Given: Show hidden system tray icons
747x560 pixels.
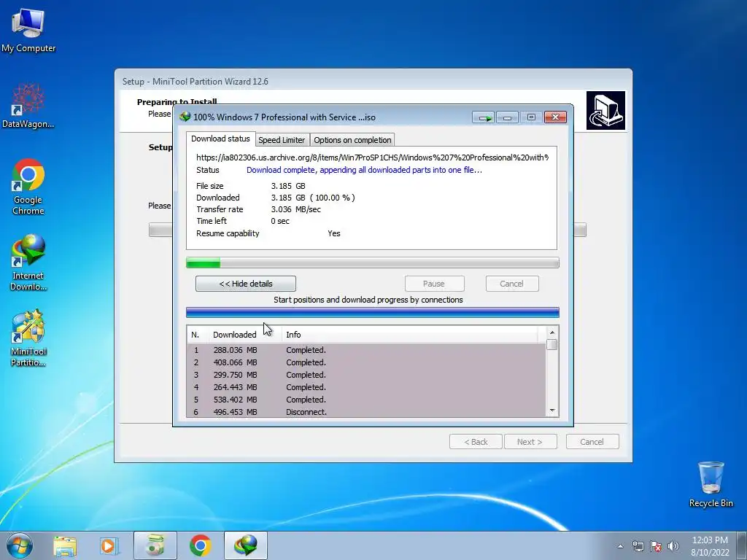Looking at the screenshot, I should click(620, 546).
